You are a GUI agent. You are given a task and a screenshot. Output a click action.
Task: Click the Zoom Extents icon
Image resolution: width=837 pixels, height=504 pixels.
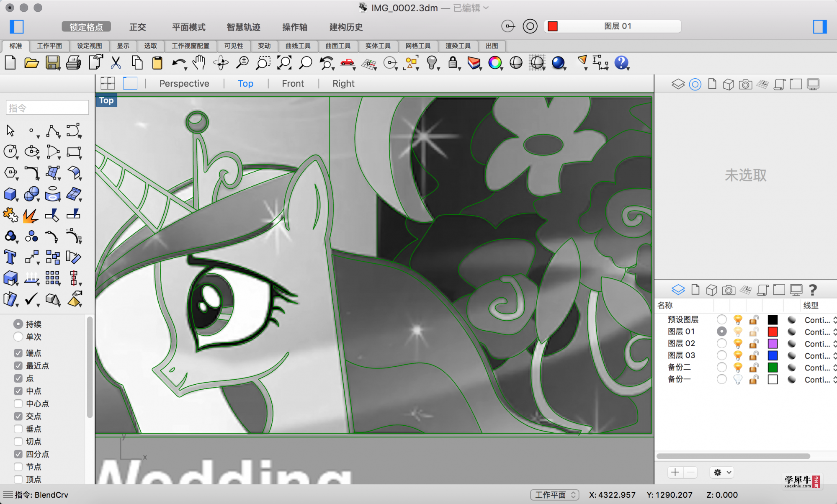(x=284, y=63)
